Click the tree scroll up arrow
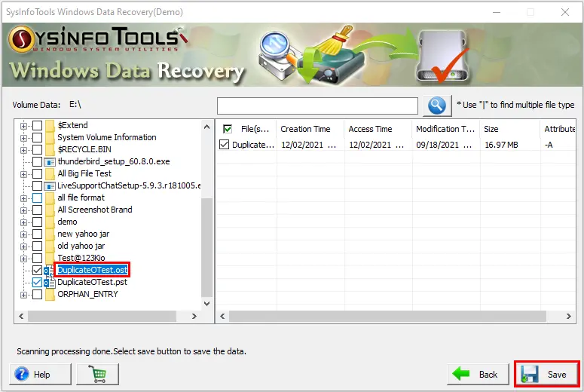 [x=206, y=127]
